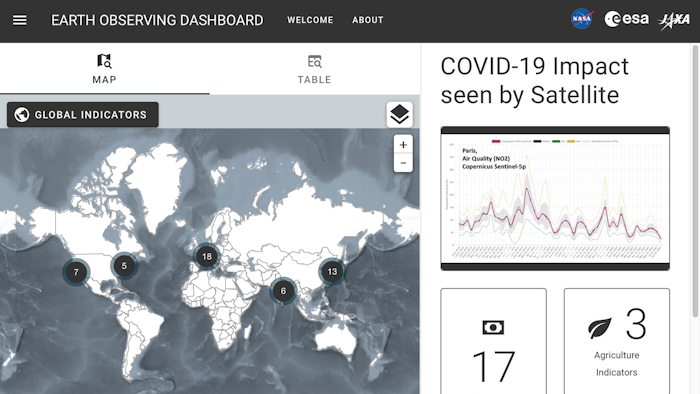
Task: Click the leaf icon in Agriculture card
Action: coord(600,328)
